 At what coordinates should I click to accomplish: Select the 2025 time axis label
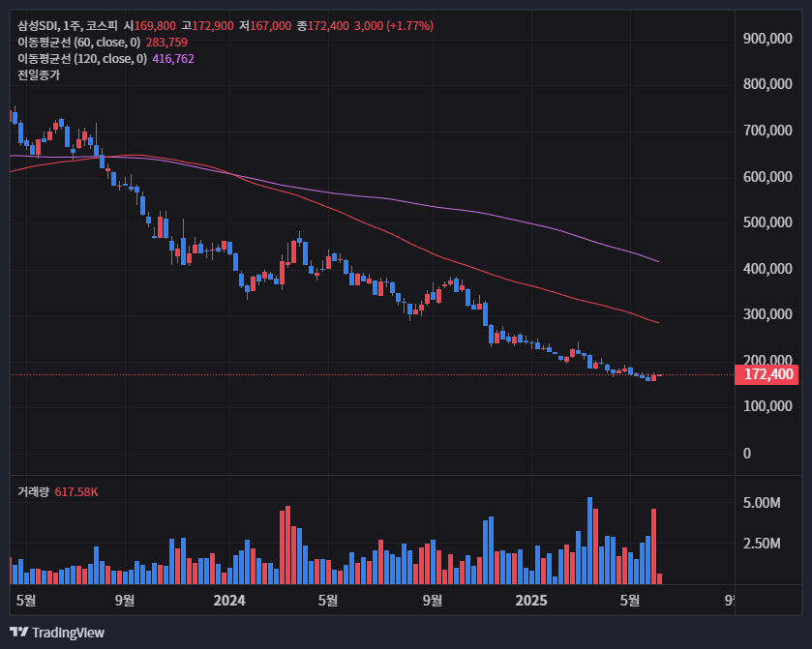(531, 601)
